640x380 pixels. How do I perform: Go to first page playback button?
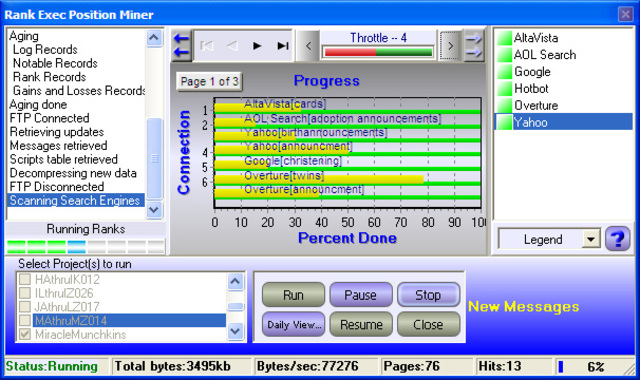[x=207, y=46]
